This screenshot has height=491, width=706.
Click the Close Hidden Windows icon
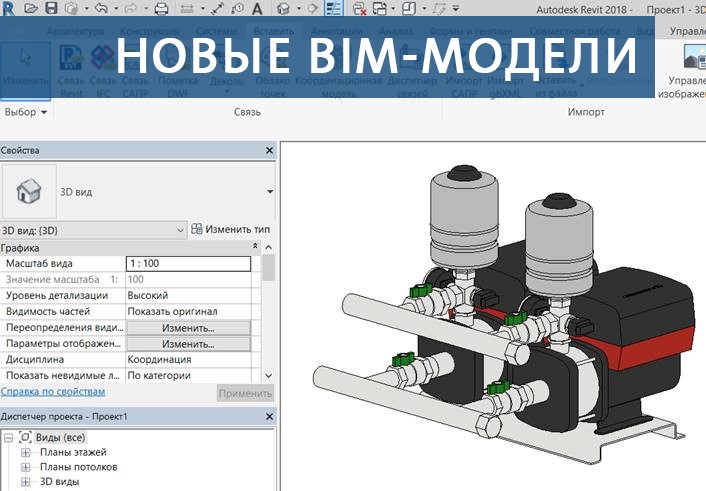(359, 8)
